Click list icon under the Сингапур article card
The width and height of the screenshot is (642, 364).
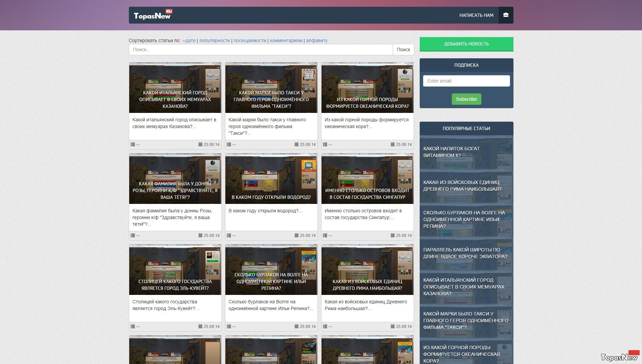click(x=325, y=236)
